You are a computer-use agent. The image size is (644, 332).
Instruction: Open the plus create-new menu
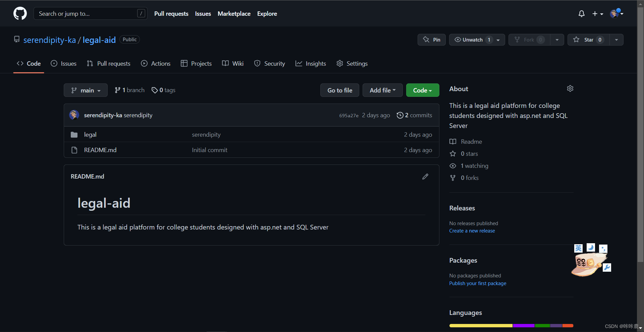598,14
